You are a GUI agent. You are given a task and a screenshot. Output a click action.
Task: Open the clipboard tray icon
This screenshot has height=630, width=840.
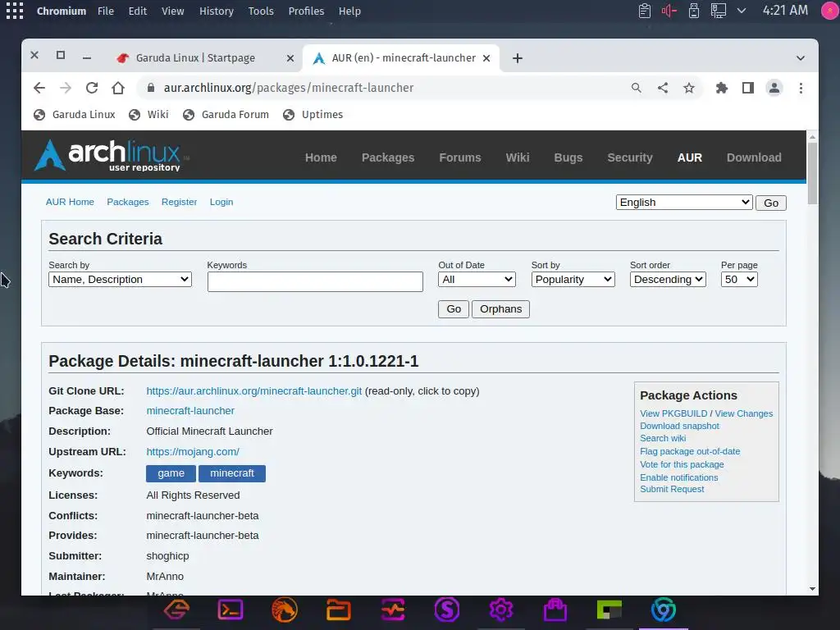(645, 11)
